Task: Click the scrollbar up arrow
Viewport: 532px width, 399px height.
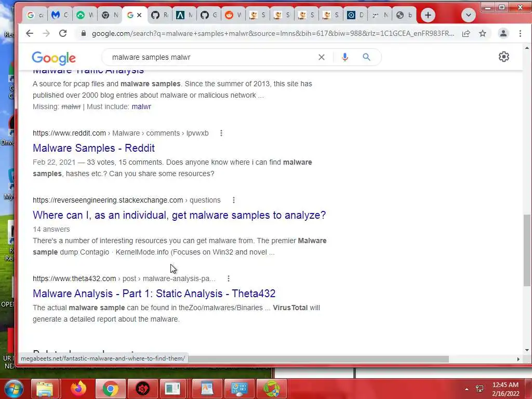Action: pyautogui.click(x=527, y=48)
